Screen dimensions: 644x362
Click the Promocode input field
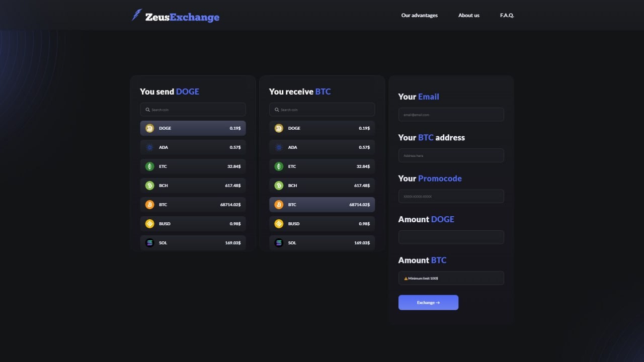point(451,196)
